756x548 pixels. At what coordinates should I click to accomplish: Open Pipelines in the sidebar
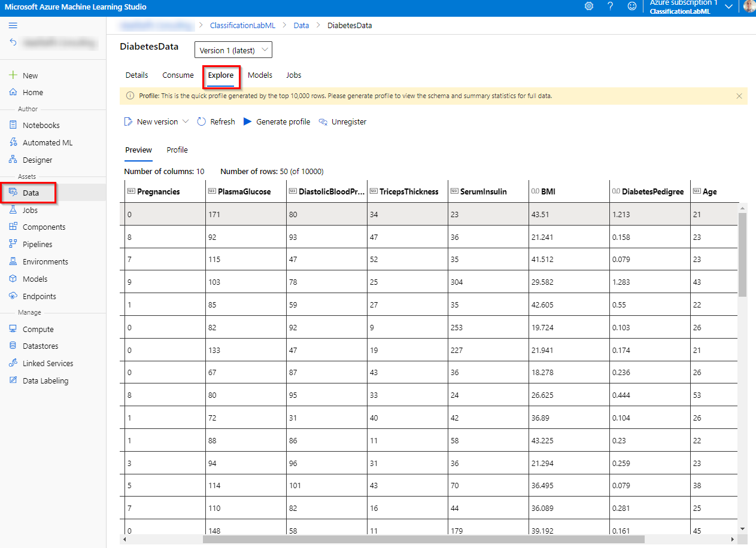pos(37,244)
